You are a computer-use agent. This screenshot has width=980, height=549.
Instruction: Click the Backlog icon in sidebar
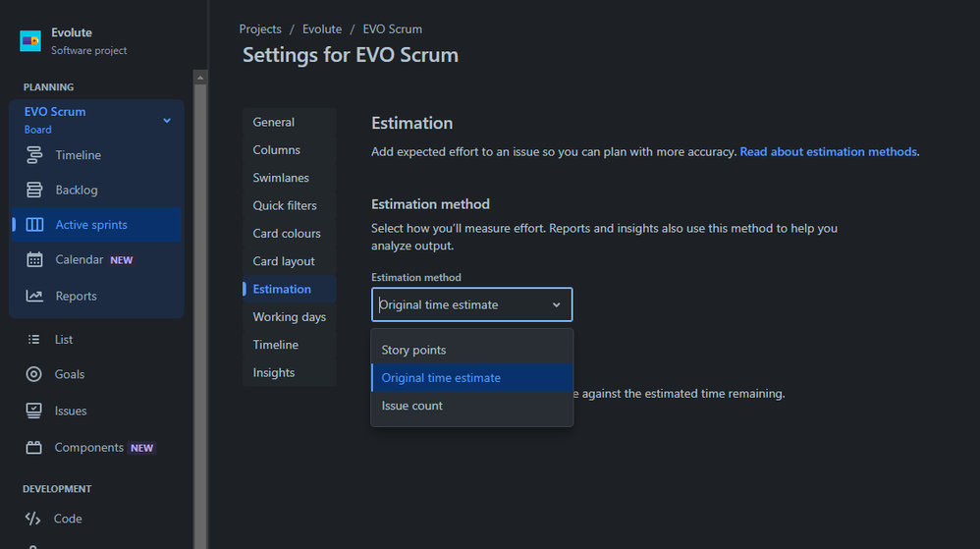[34, 190]
